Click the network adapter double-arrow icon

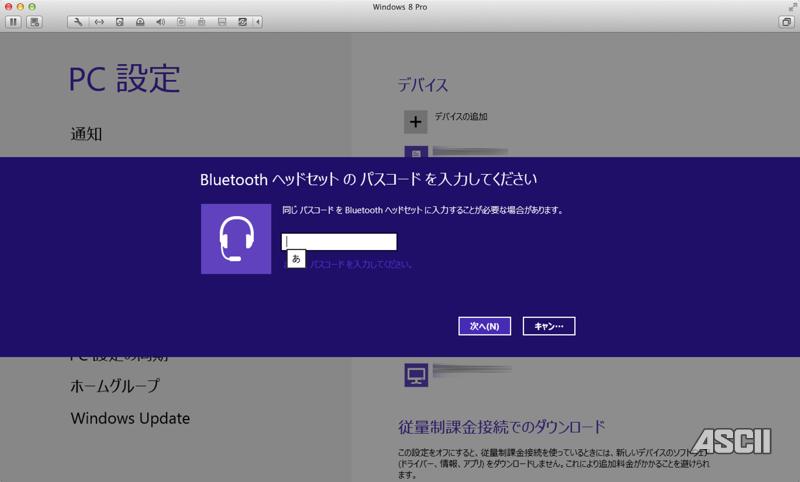tap(99, 22)
